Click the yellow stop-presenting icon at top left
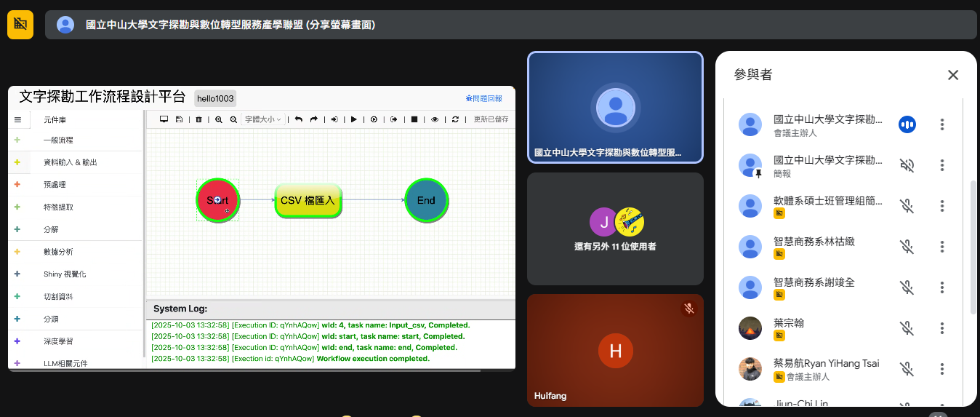 tap(20, 25)
